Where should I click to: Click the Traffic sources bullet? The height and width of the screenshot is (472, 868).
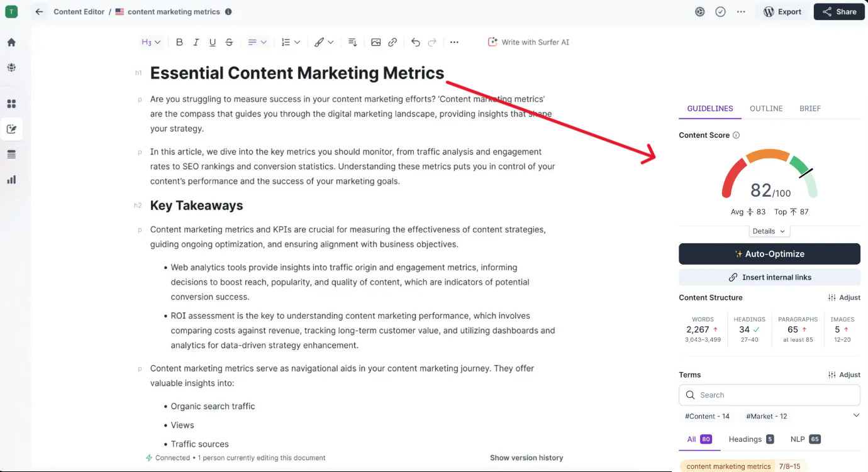tap(199, 444)
